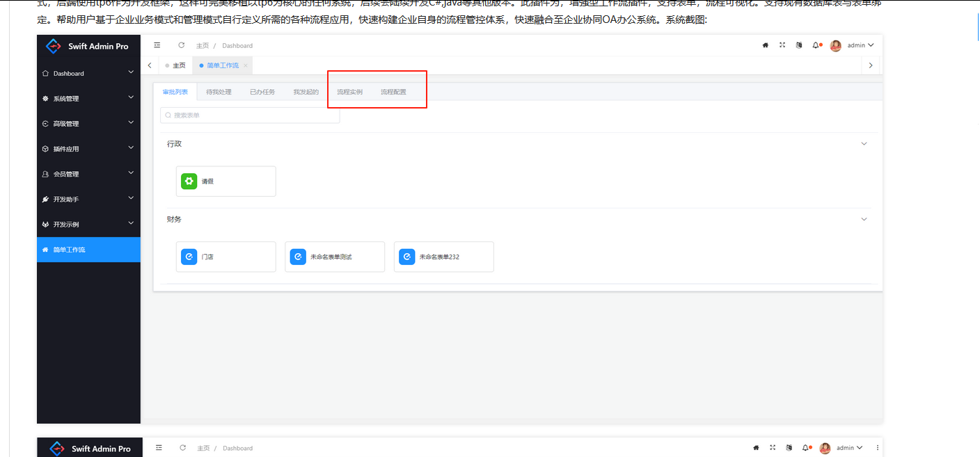The image size is (980, 457).
Task: Select 简单工作流 in the sidebar
Action: tap(88, 250)
